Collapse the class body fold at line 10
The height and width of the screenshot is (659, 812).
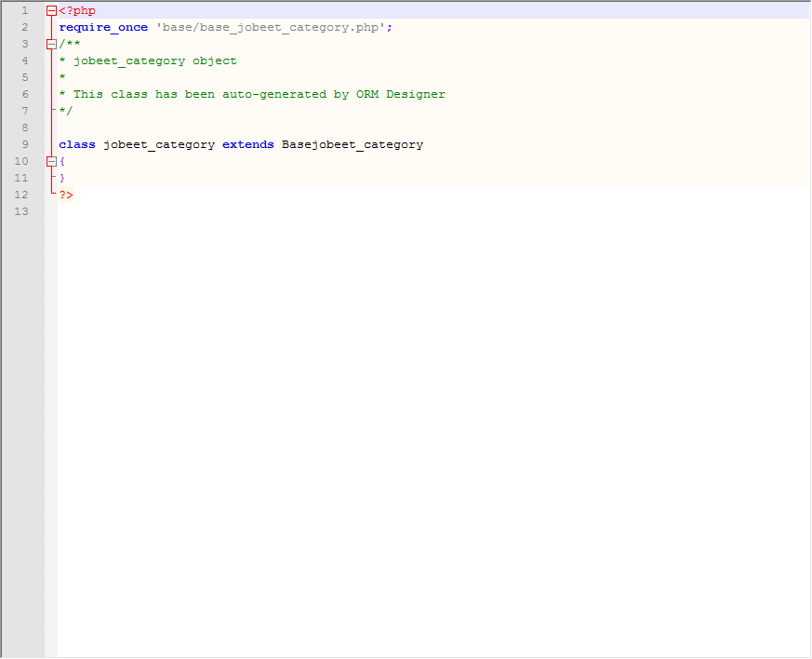click(x=51, y=162)
